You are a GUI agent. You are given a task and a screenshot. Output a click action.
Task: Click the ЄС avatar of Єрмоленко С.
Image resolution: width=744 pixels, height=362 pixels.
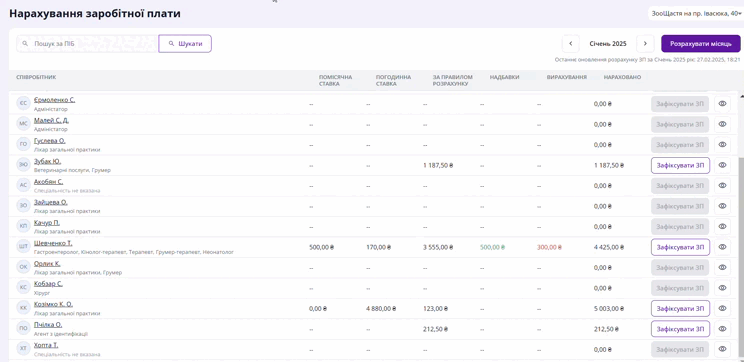(23, 103)
